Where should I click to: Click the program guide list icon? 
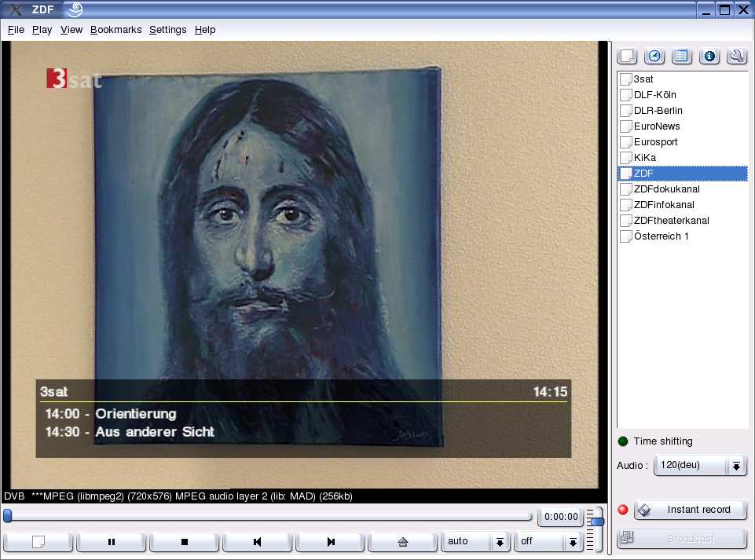[681, 57]
